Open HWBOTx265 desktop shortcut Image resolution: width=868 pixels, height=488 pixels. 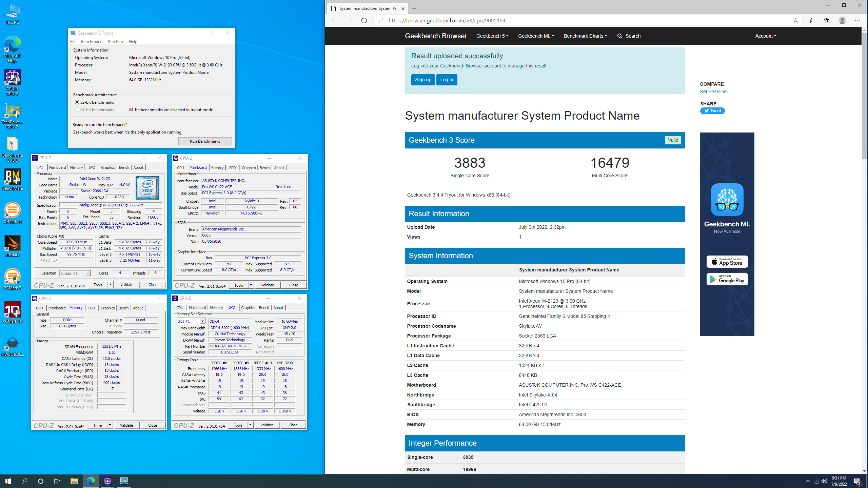pyautogui.click(x=12, y=346)
